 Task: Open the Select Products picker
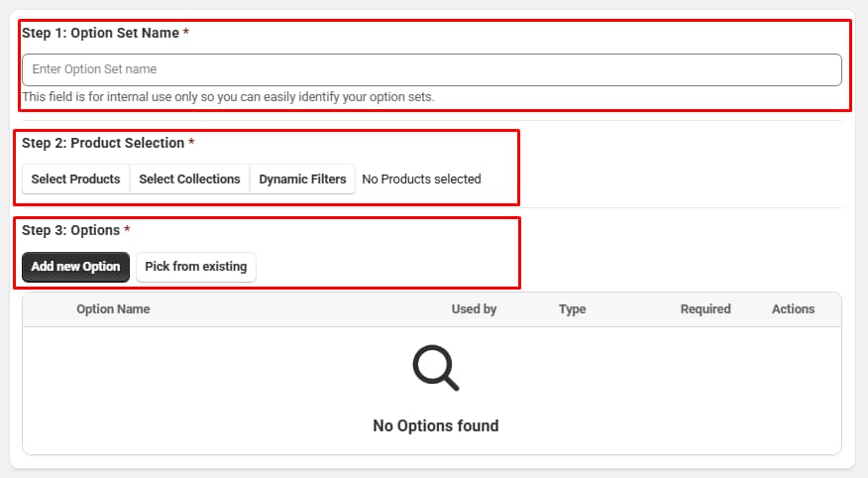76,179
